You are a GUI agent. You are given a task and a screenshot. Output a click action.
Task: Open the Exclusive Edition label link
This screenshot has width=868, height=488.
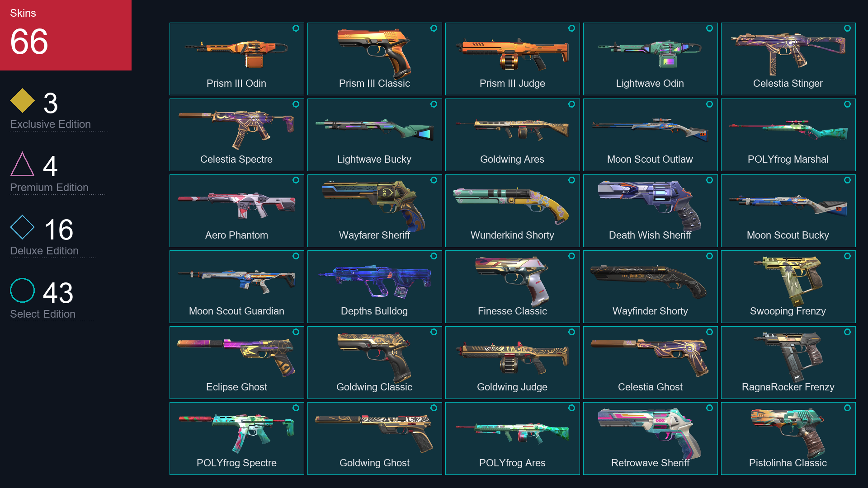[50, 124]
